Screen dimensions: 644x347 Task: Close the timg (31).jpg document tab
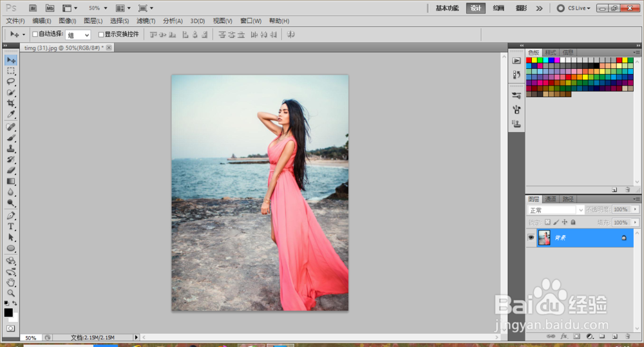pyautogui.click(x=109, y=48)
